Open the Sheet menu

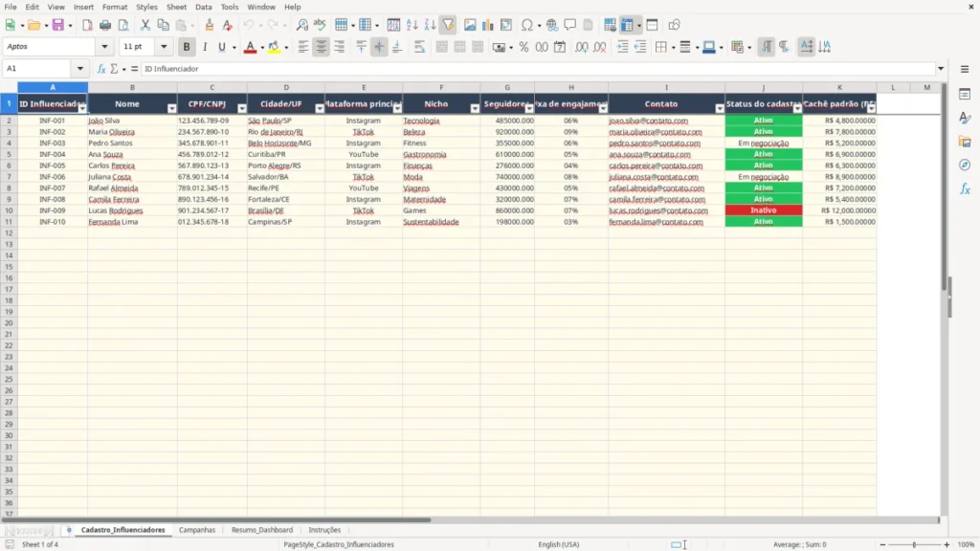(x=176, y=7)
